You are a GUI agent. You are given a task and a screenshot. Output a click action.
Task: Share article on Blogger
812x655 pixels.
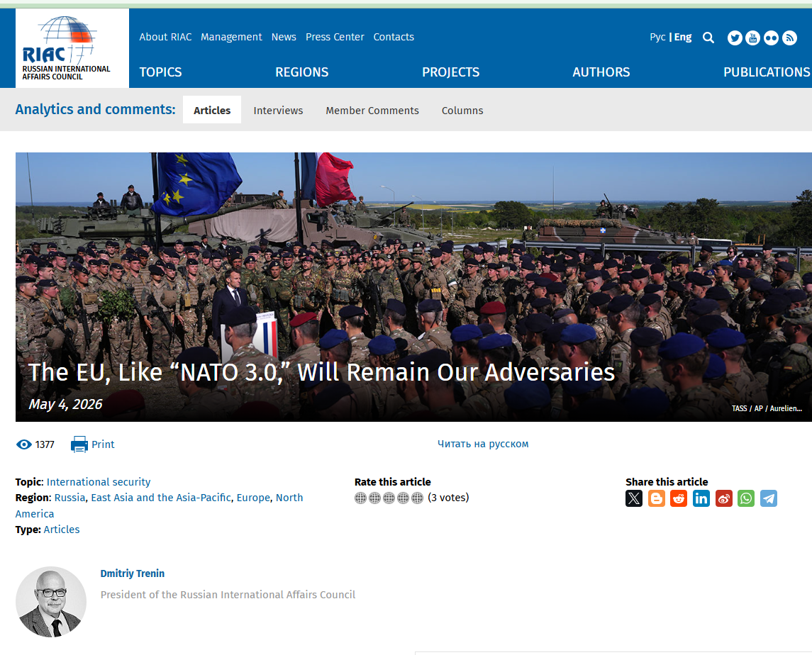657,498
